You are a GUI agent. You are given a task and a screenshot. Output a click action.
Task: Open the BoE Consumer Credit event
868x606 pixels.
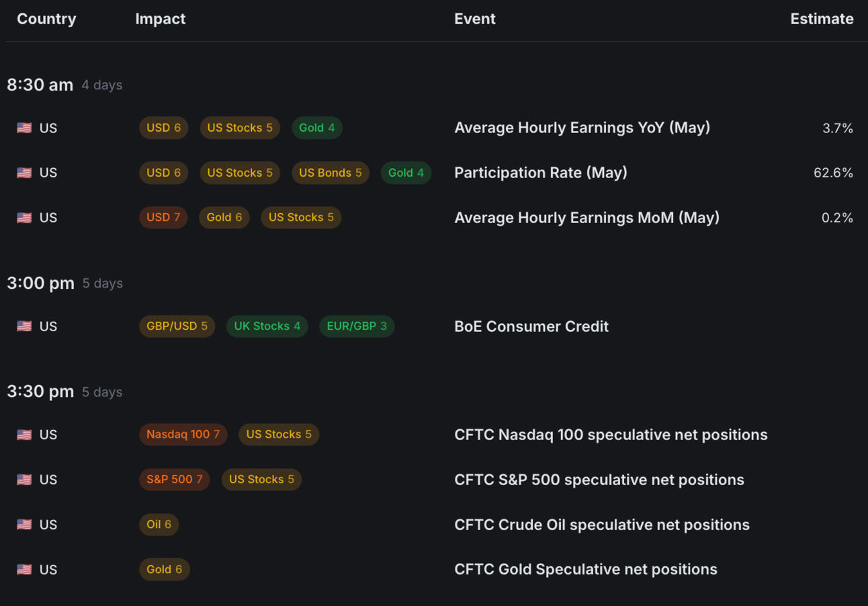coord(531,327)
